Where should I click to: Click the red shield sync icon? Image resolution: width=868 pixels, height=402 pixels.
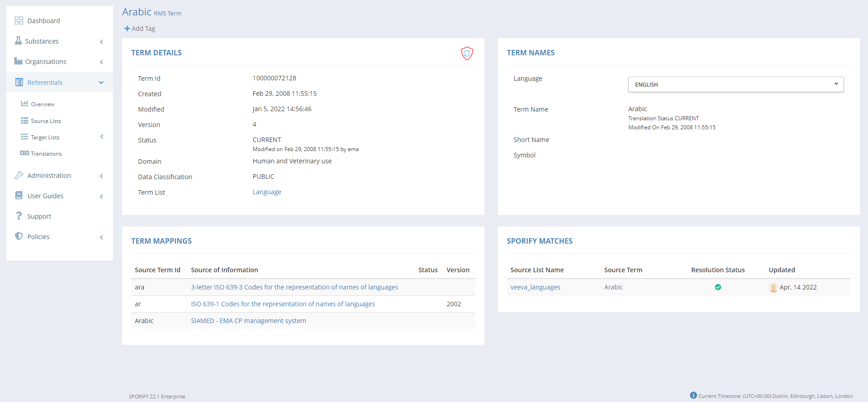tap(467, 54)
